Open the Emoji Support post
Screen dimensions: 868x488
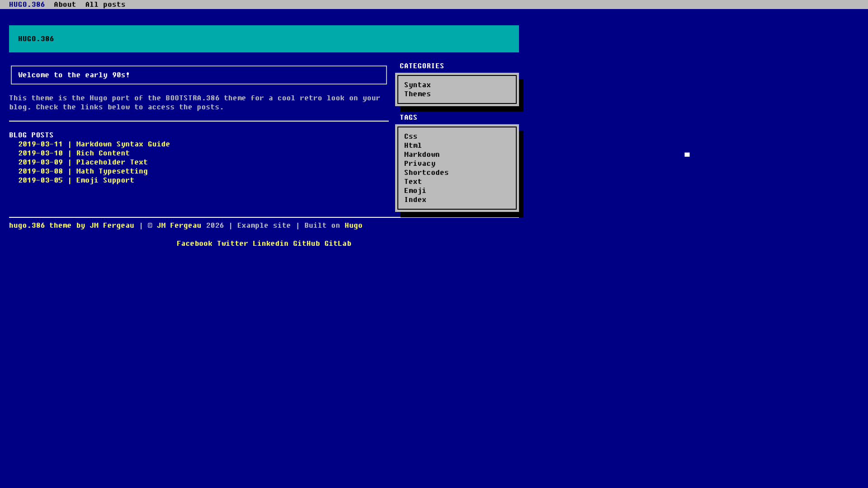pos(76,180)
